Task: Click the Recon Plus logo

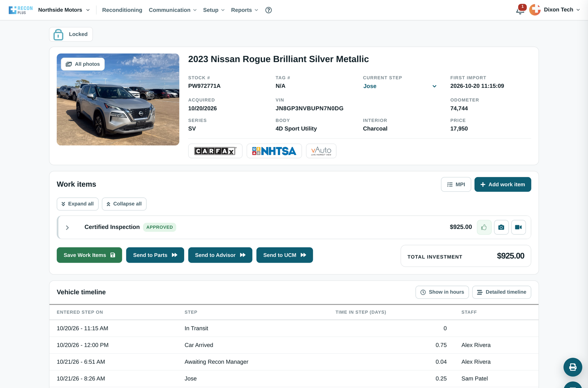Action: pyautogui.click(x=21, y=10)
